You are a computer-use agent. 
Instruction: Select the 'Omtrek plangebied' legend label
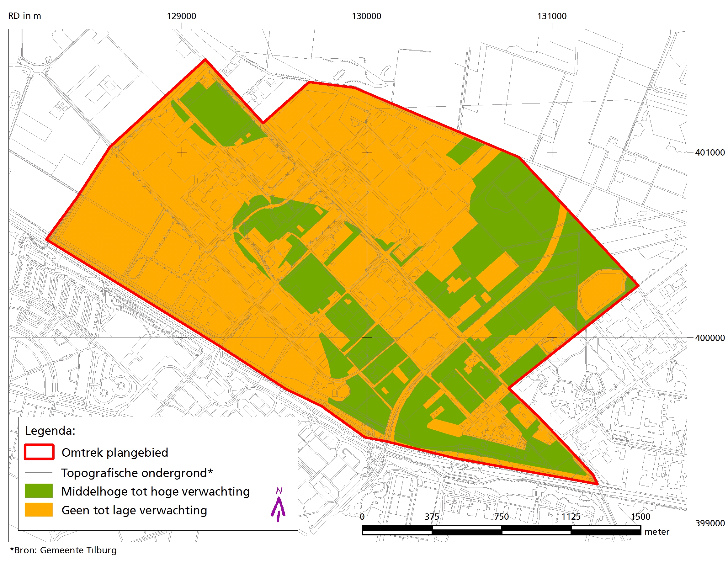pos(115,453)
